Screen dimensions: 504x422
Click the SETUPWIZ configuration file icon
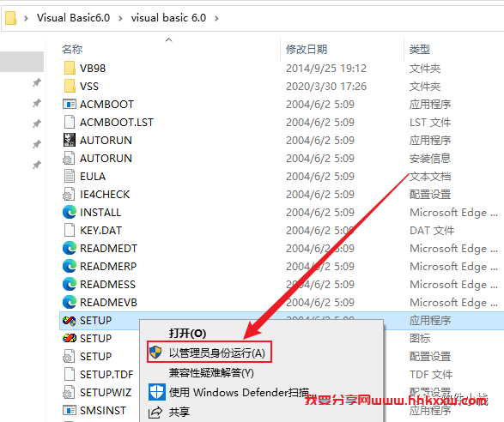69,392
